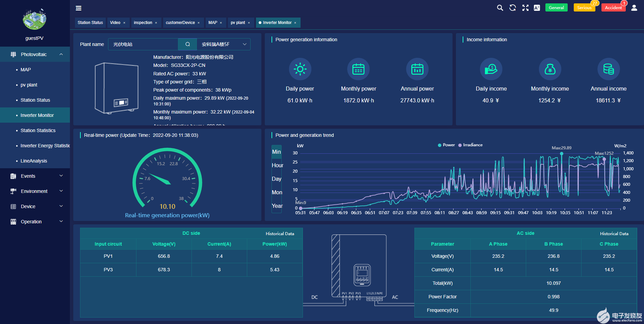Viewport: 644px width, 324px height.
Task: Click the Monthly income money bag icon
Action: click(x=550, y=69)
